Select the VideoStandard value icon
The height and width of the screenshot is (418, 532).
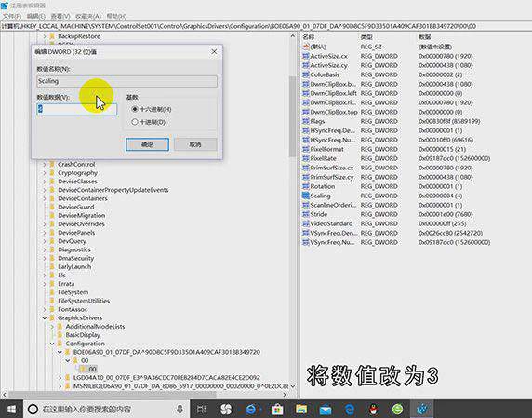[305, 223]
